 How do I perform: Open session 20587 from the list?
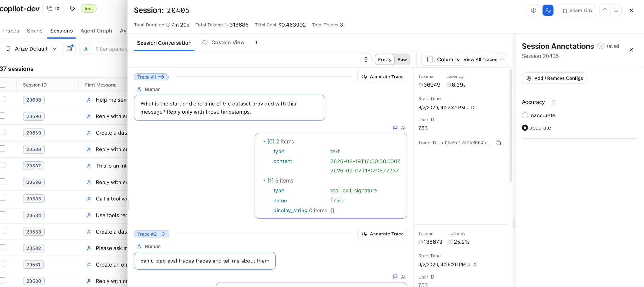pyautogui.click(x=34, y=166)
